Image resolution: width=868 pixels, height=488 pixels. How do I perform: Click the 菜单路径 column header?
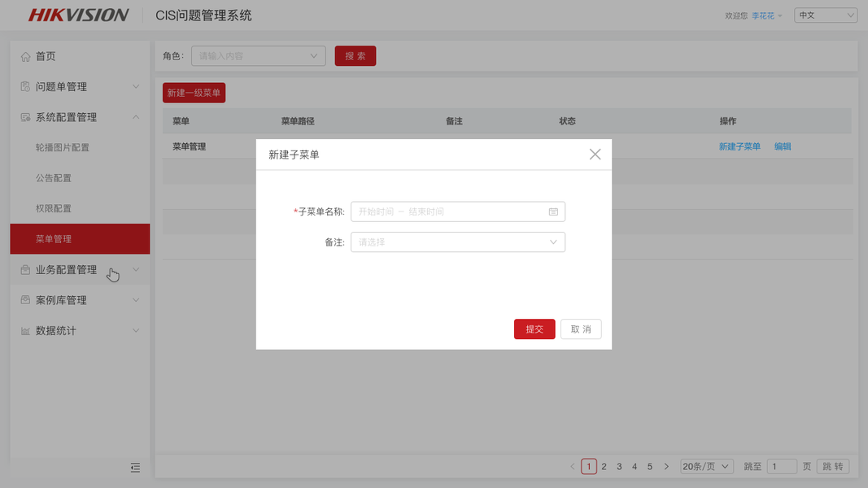[298, 121]
